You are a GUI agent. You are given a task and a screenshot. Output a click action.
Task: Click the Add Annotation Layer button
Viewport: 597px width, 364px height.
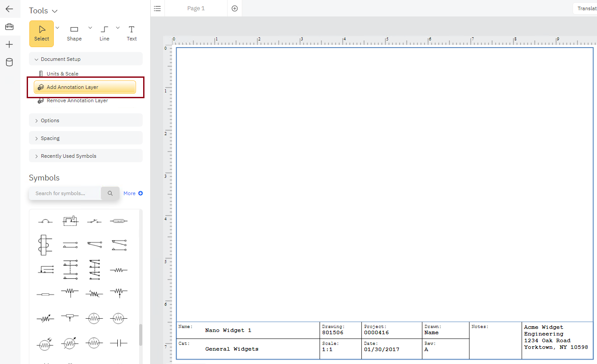[x=84, y=87]
